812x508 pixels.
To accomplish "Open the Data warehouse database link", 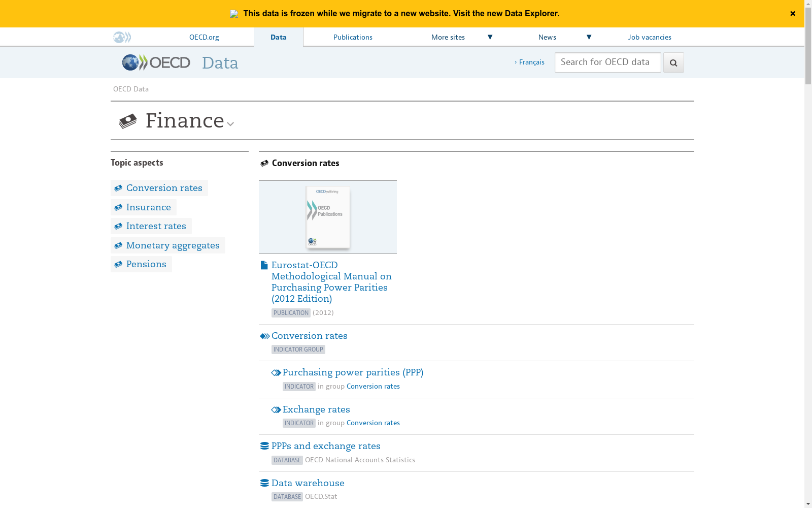I will coord(308,483).
